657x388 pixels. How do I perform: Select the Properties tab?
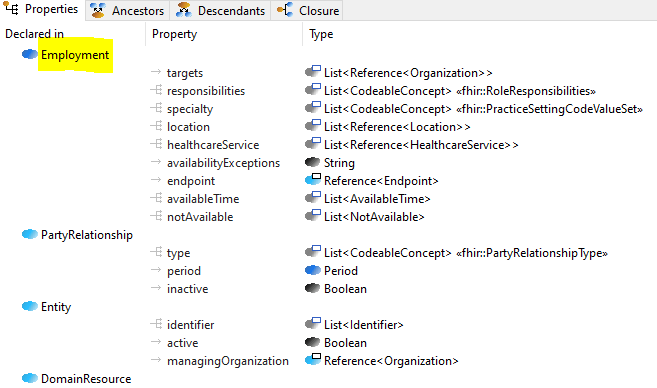[x=41, y=9]
